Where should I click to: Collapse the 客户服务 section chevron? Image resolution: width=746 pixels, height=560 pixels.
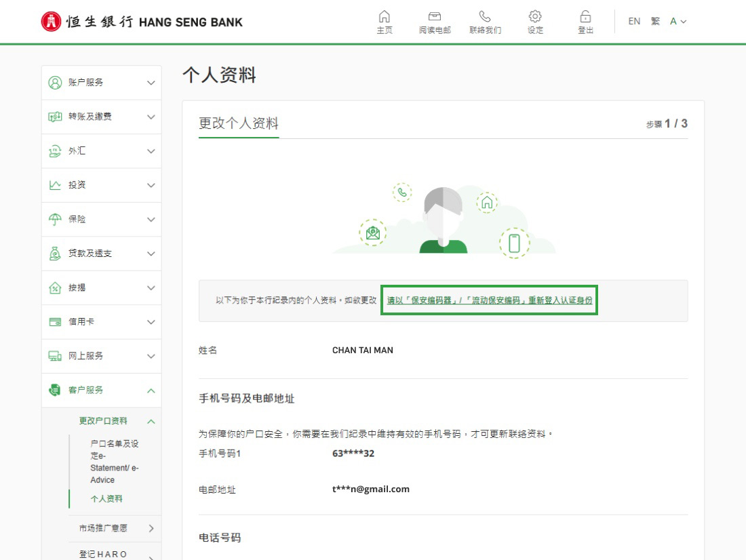coord(151,391)
